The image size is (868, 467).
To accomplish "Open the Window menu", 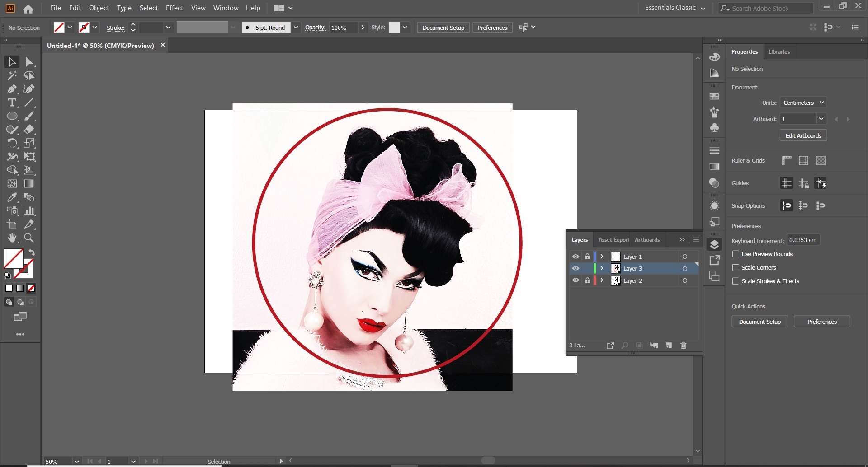I will pos(226,8).
